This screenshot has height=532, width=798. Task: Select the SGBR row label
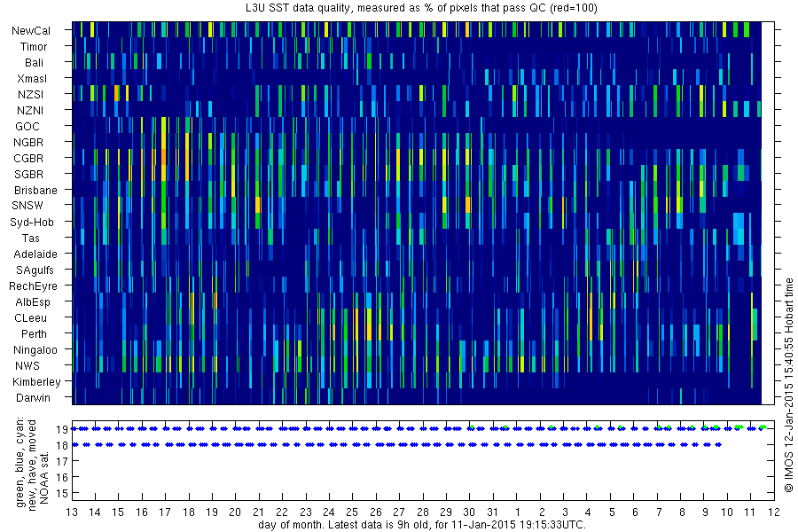[x=29, y=174]
